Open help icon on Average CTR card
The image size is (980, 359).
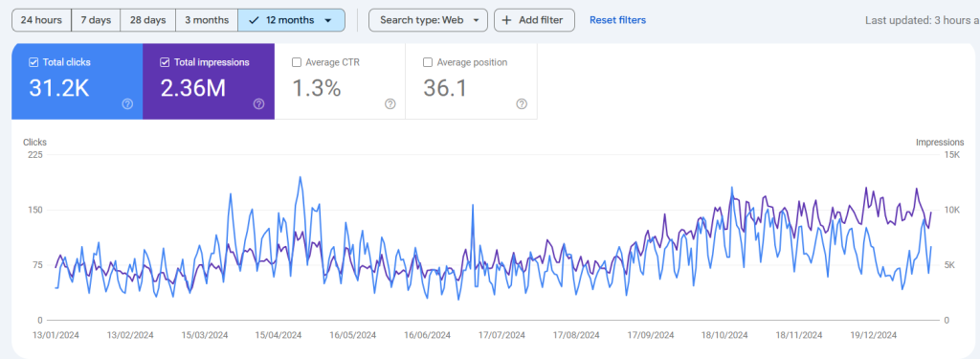[x=390, y=104]
